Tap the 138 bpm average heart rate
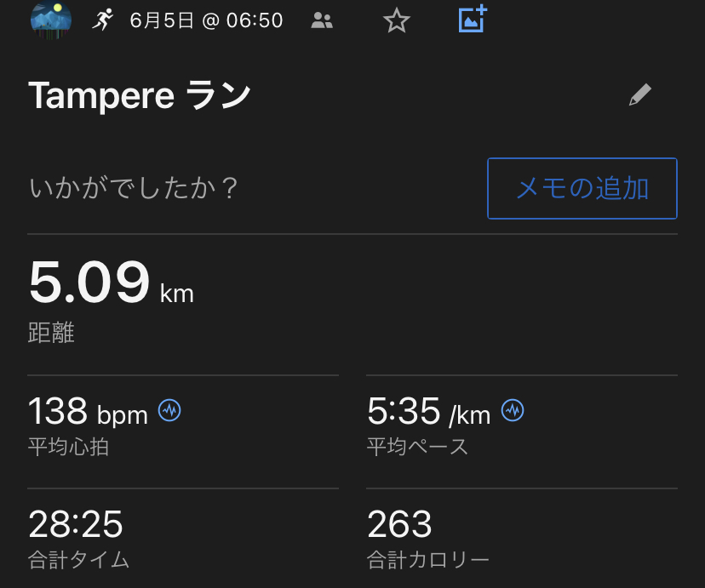Screen dimensions: 705x588 pyautogui.click(x=88, y=413)
